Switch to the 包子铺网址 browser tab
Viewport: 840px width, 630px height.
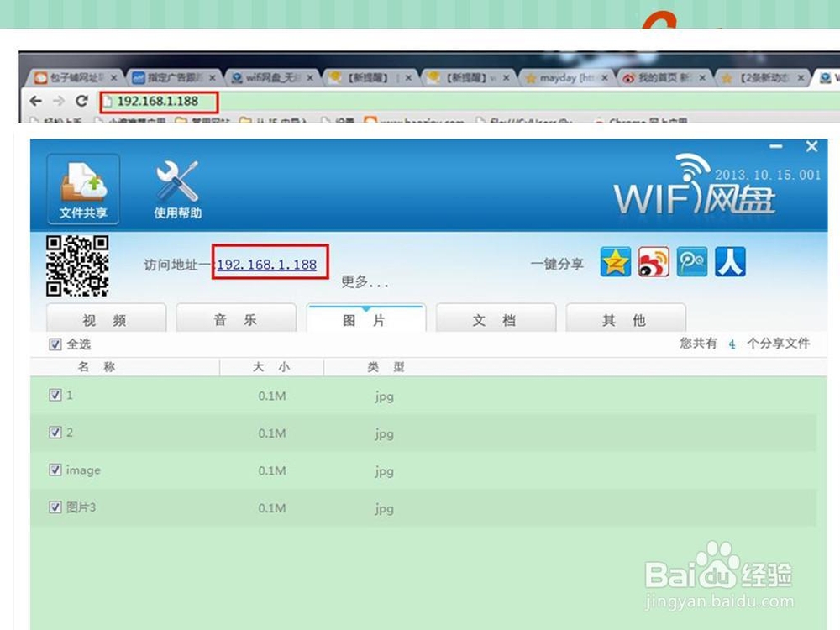pyautogui.click(x=75, y=77)
